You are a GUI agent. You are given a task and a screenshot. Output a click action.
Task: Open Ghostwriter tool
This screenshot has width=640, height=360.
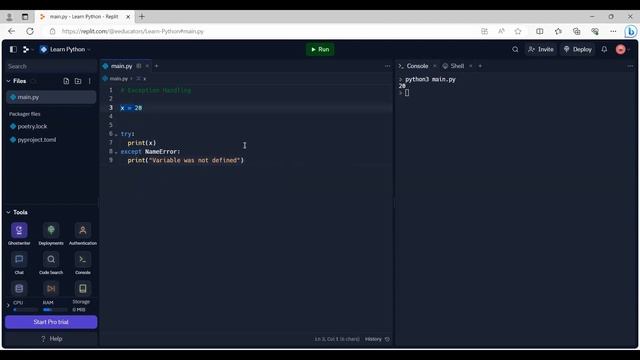pyautogui.click(x=19, y=233)
